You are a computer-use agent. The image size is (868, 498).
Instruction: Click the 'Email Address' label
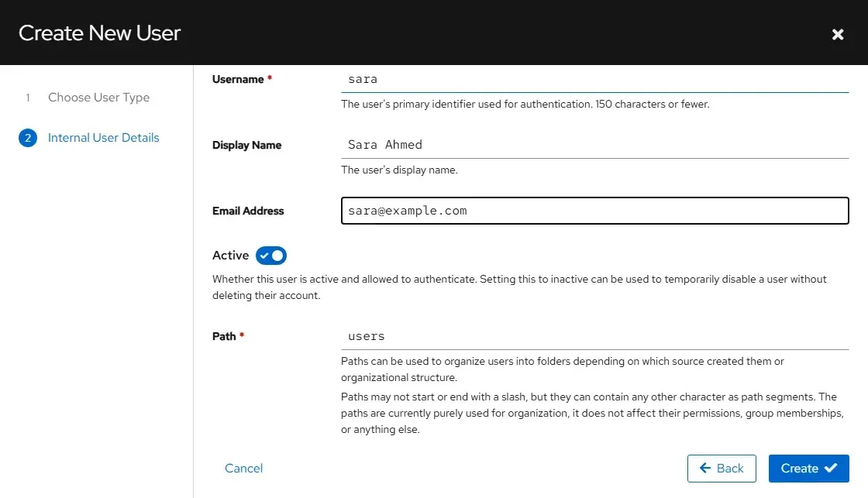248,211
